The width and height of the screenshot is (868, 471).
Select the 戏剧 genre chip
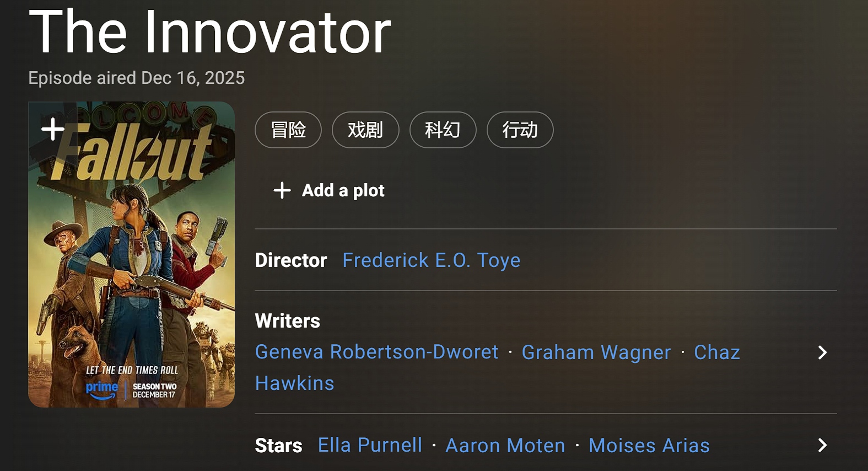coord(365,130)
